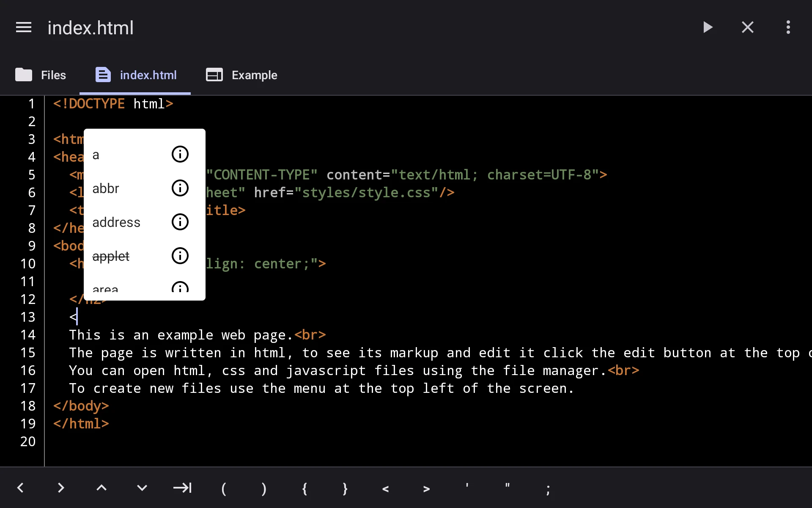The image size is (812, 508).
Task: Close the file with X icon
Action: [x=748, y=28]
